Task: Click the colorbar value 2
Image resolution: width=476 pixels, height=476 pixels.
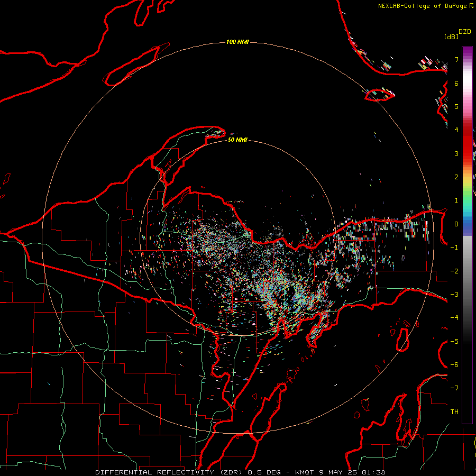Action: pos(456,177)
